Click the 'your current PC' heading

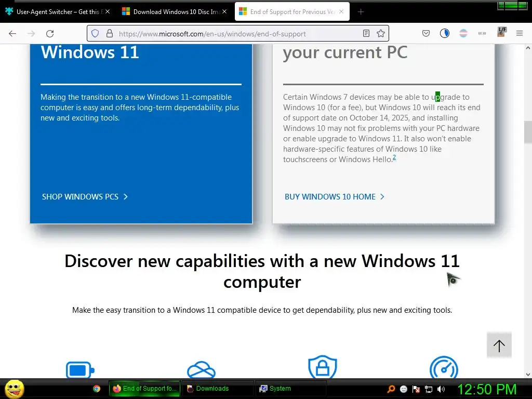pos(345,52)
